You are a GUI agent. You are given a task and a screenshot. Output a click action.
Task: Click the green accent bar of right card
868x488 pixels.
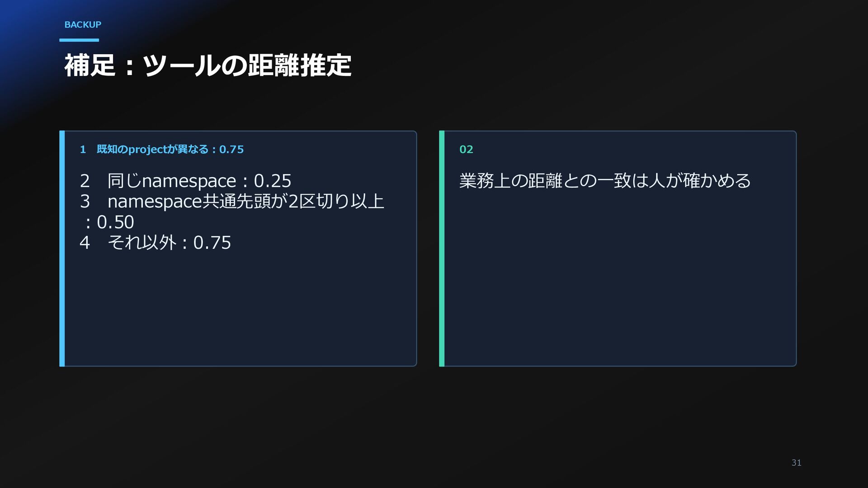(442, 249)
